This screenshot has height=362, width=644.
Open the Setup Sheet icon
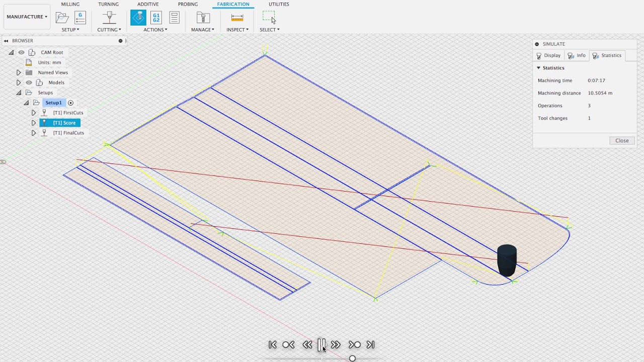coord(174,18)
